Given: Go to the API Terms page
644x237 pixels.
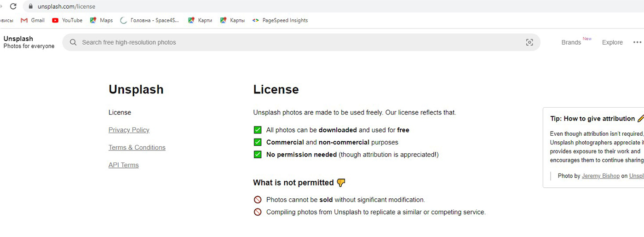Looking at the screenshot, I should pyautogui.click(x=123, y=165).
